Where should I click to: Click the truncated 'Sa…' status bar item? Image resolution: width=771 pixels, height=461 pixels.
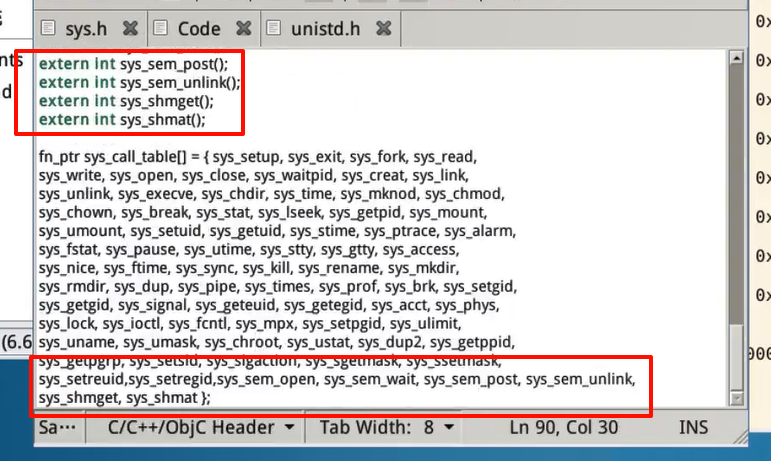click(57, 428)
